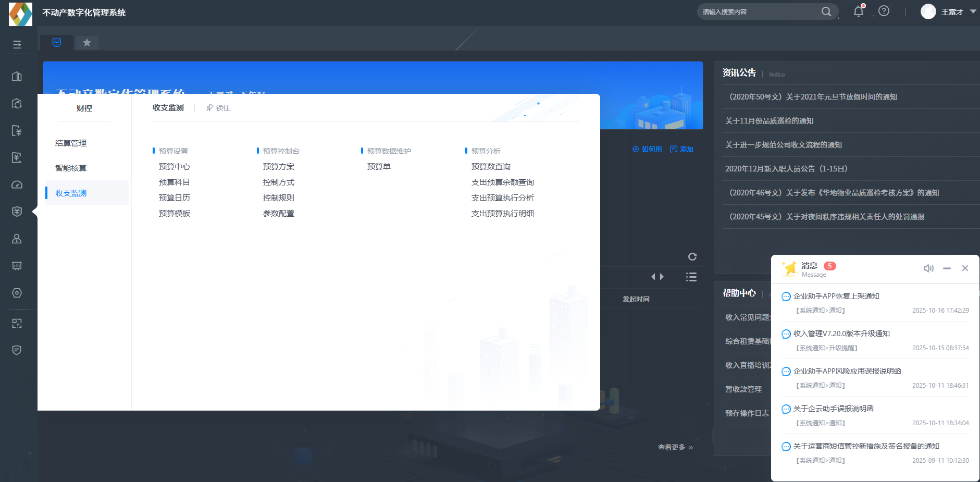Image resolution: width=980 pixels, height=482 pixels.
Task: Click the list view icon
Action: [x=691, y=277]
